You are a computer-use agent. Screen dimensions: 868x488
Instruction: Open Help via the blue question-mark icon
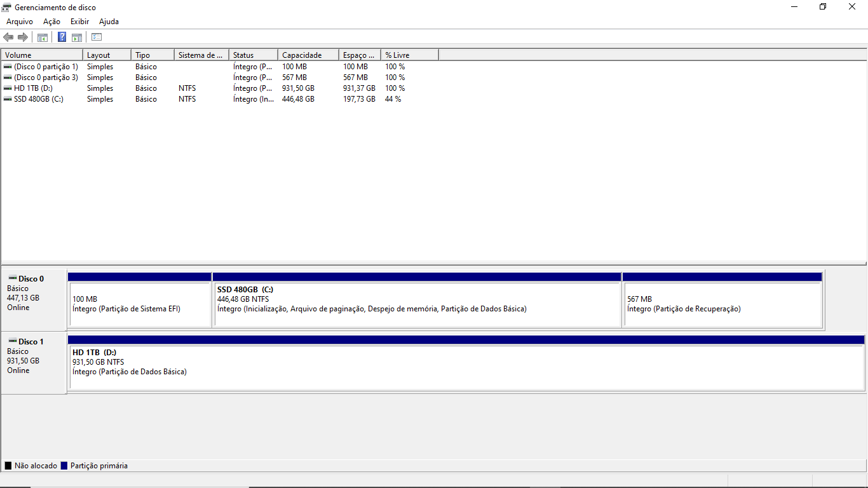coord(62,37)
